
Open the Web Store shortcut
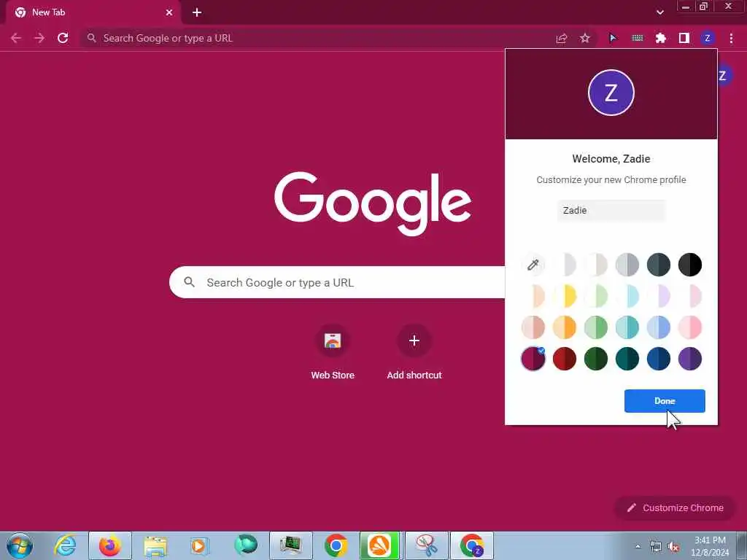click(333, 352)
